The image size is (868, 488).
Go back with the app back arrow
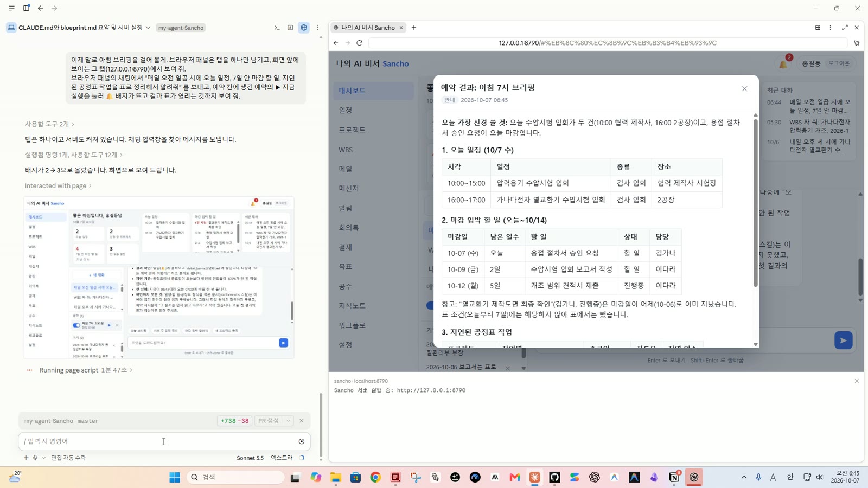41,8
